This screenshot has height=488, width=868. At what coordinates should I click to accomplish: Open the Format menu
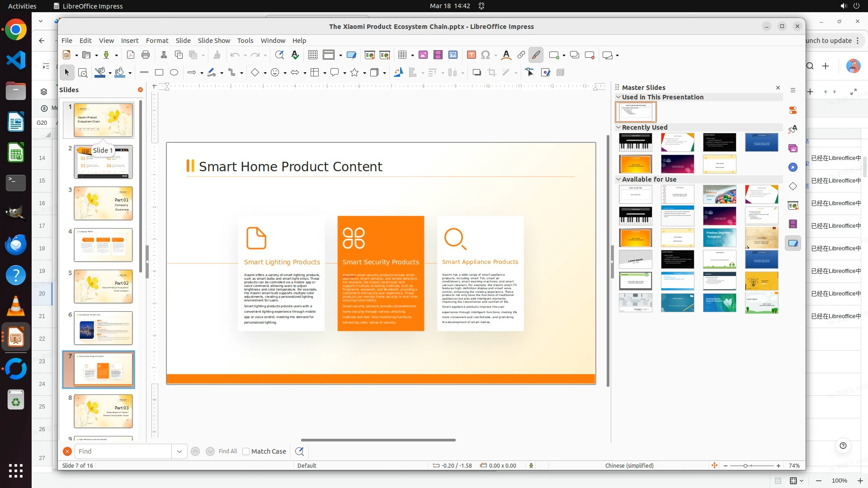[x=157, y=41]
